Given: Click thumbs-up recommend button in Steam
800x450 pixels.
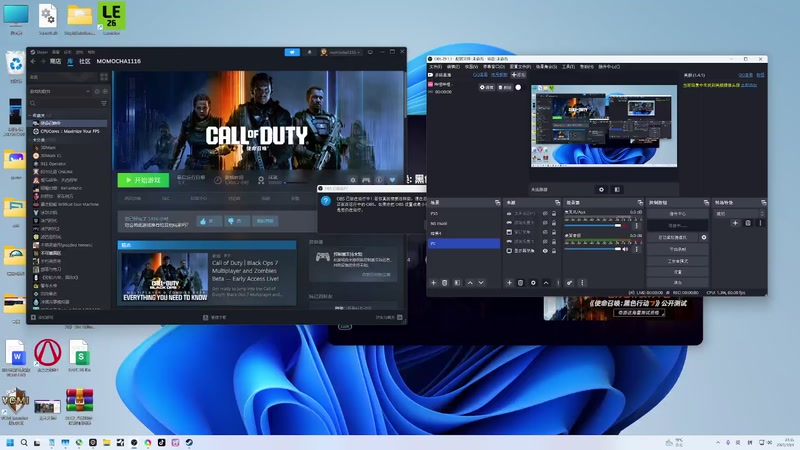Looking at the screenshot, I should pyautogui.click(x=209, y=221).
